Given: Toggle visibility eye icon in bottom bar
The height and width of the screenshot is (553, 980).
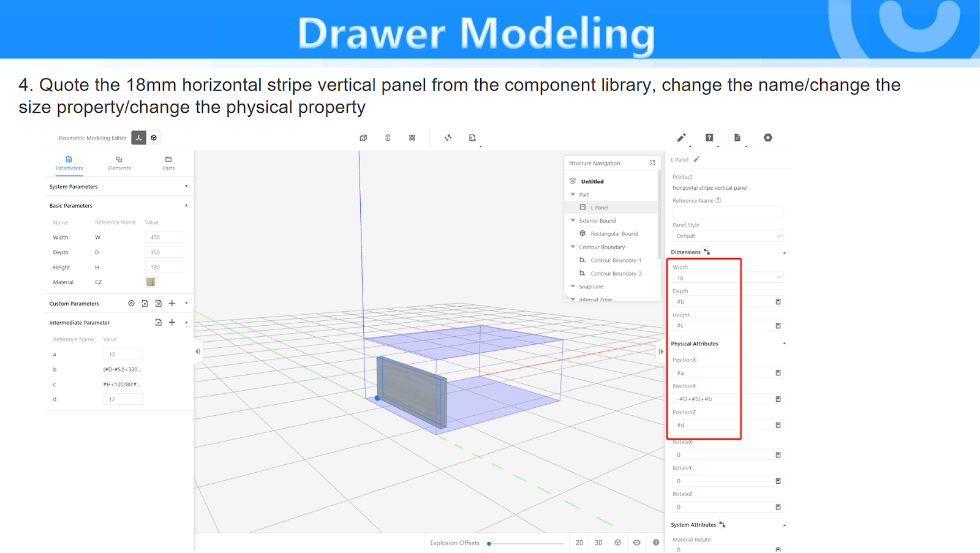Looking at the screenshot, I should click(637, 543).
